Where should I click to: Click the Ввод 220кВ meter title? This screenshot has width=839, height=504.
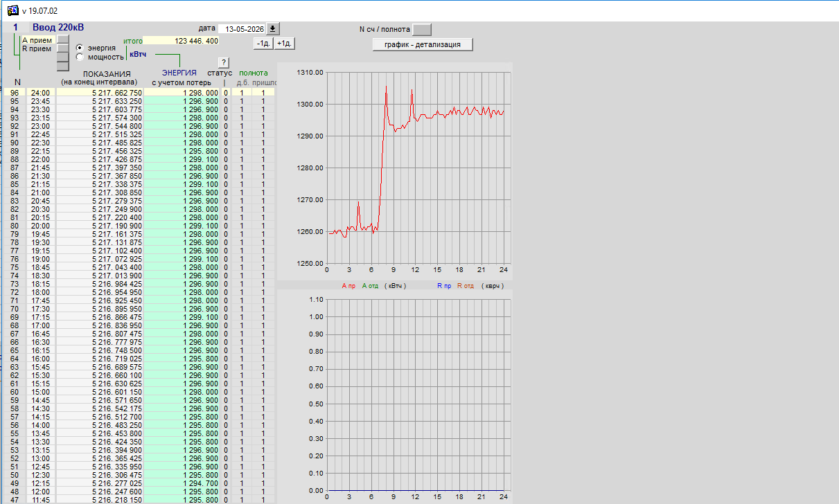[58, 28]
